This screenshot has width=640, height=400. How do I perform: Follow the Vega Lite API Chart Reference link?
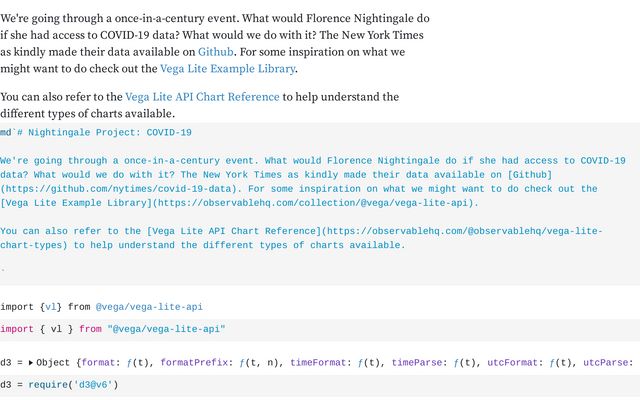click(202, 97)
